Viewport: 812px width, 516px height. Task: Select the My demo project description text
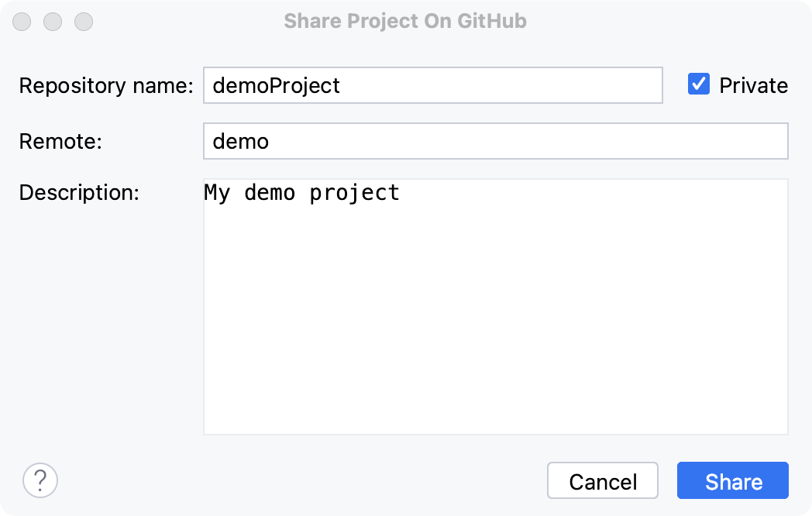pyautogui.click(x=301, y=192)
